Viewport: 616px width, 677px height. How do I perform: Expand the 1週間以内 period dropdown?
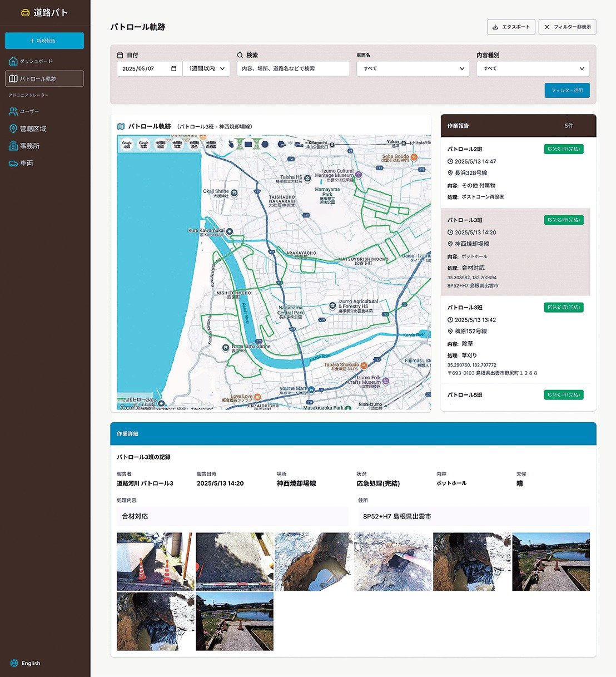point(206,68)
